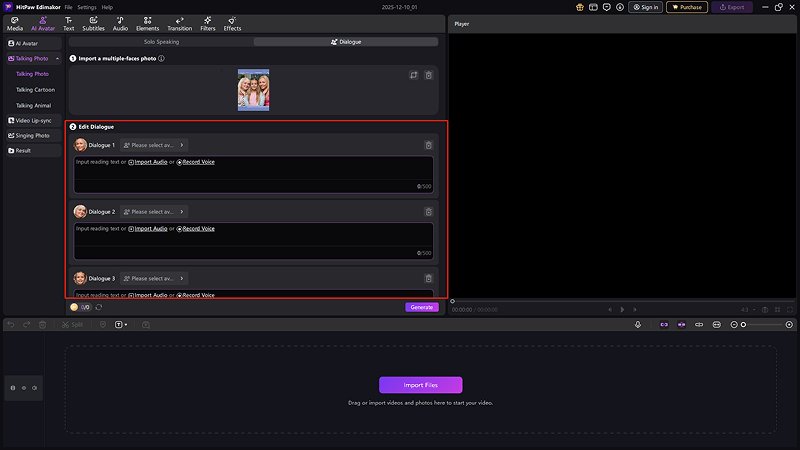This screenshot has height=450, width=800.
Task: Remove Dialogue 2 using its trash icon
Action: (429, 212)
